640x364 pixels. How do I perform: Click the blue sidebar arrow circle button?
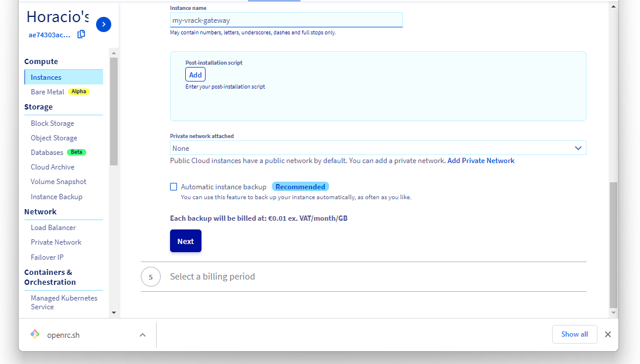104,24
